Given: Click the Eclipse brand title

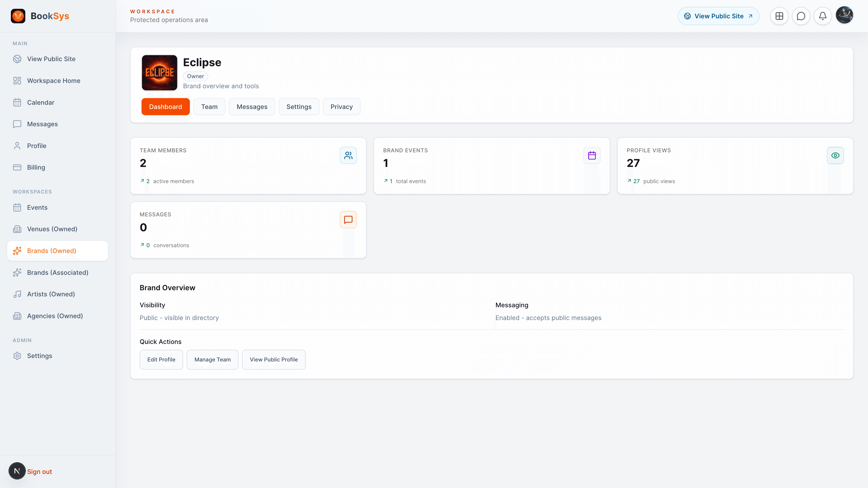Looking at the screenshot, I should [202, 63].
